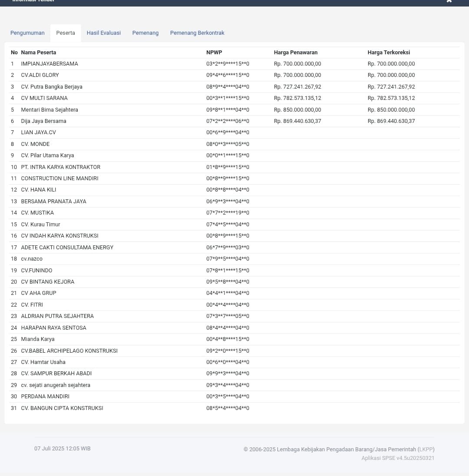The height and width of the screenshot is (476, 469).
Task: Select CV. SAMPUR BERKAH ABADI row
Action: [234, 374]
